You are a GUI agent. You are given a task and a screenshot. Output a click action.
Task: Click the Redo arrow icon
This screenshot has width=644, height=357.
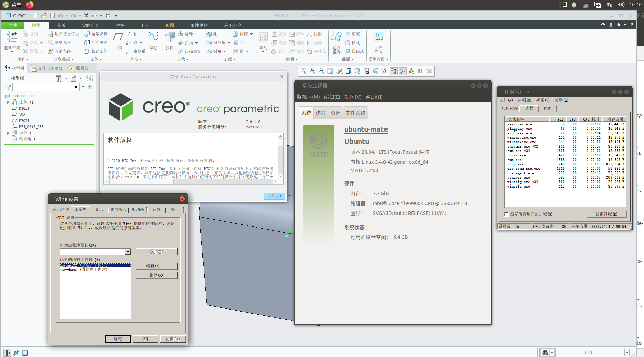pyautogui.click(x=73, y=16)
